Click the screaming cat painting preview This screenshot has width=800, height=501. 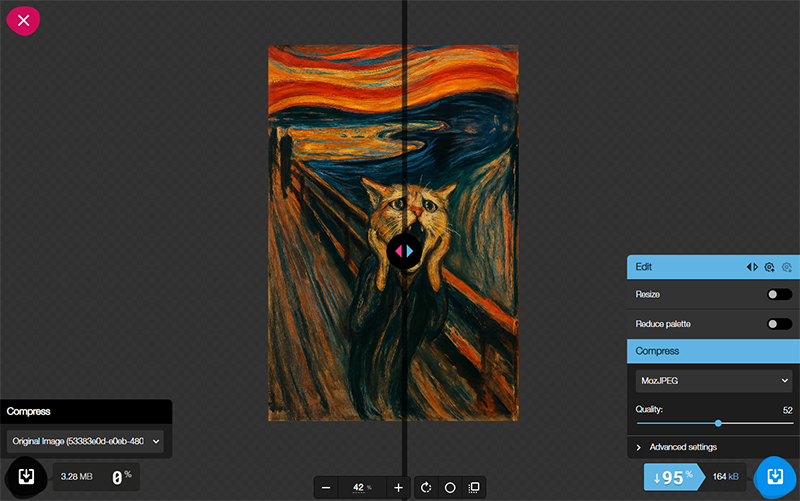[393, 233]
